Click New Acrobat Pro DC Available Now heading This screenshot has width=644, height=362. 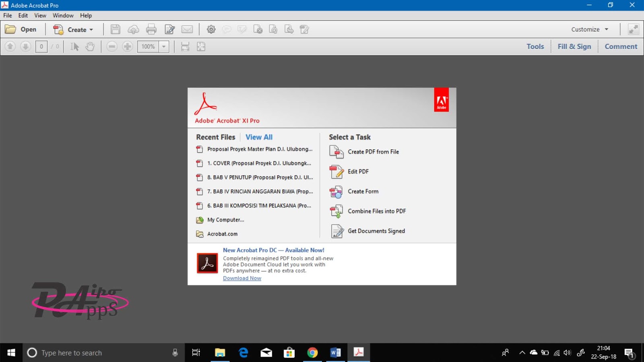[x=273, y=250]
